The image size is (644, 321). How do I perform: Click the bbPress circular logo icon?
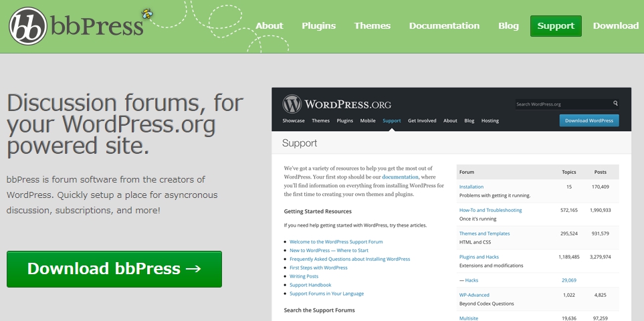point(28,26)
